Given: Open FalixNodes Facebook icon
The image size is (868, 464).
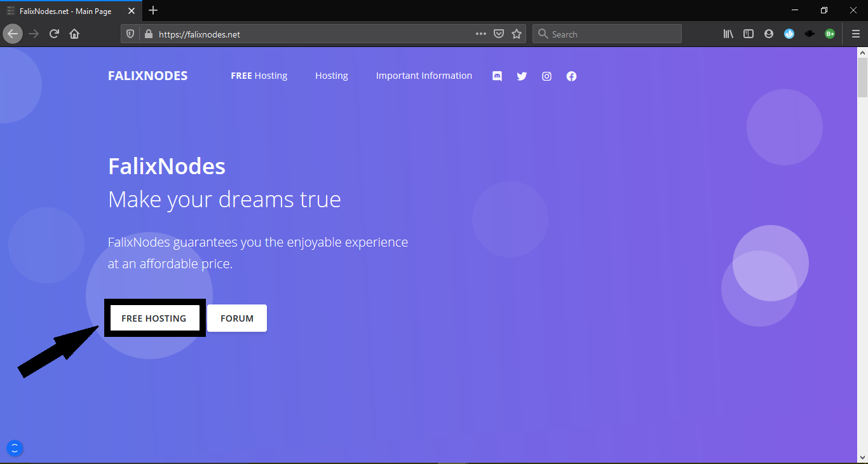Looking at the screenshot, I should tap(571, 76).
